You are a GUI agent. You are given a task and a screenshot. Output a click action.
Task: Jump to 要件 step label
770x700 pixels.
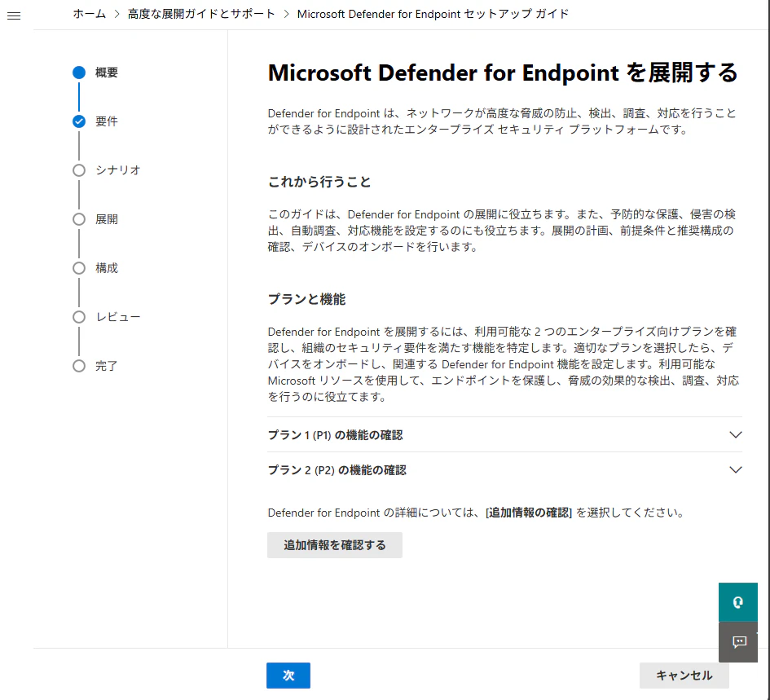click(107, 121)
